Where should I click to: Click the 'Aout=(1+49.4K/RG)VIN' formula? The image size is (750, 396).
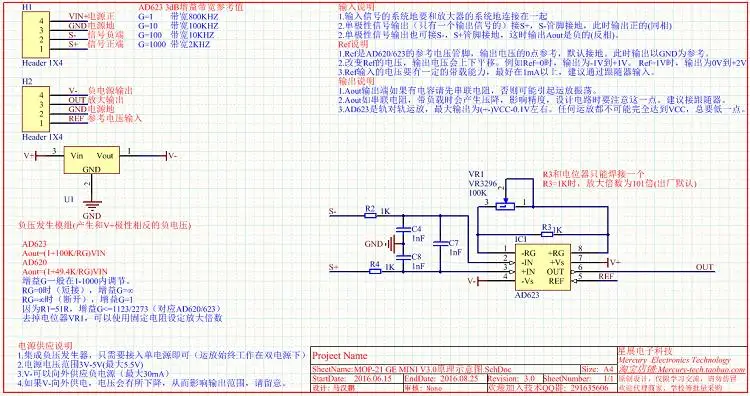tap(65, 272)
